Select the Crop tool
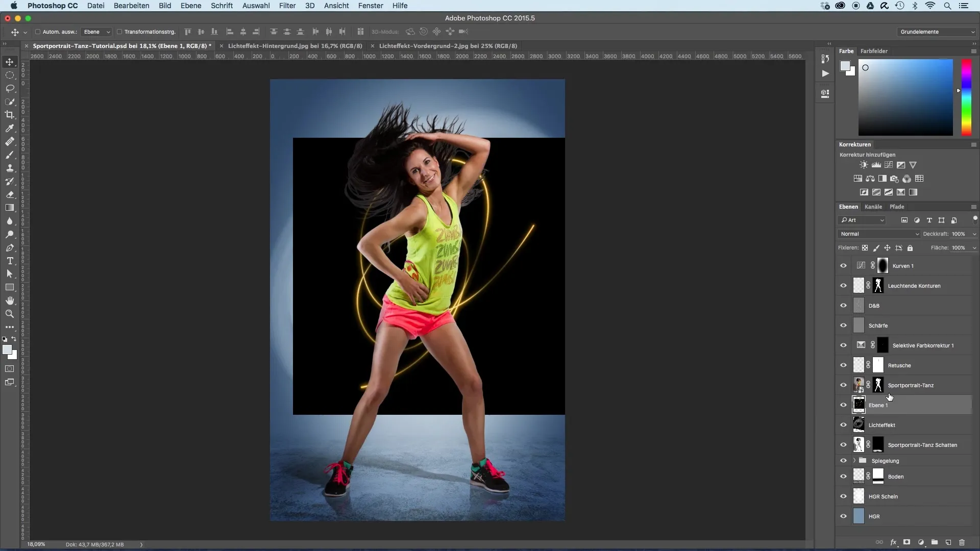980x551 pixels. [10, 115]
